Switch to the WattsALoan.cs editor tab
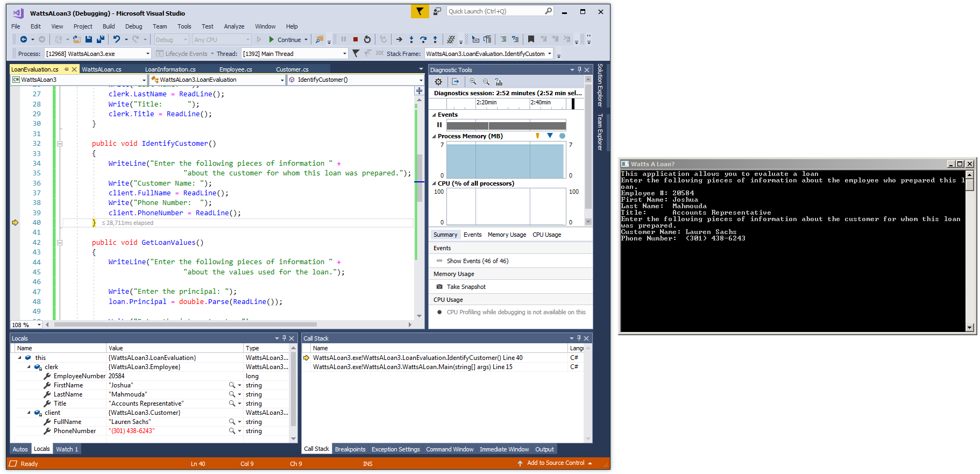The width and height of the screenshot is (980, 474). pyautogui.click(x=102, y=69)
